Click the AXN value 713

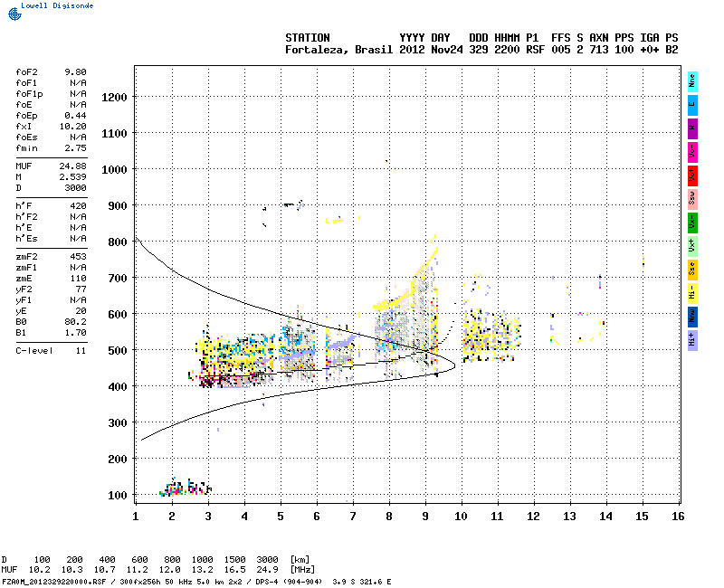599,50
